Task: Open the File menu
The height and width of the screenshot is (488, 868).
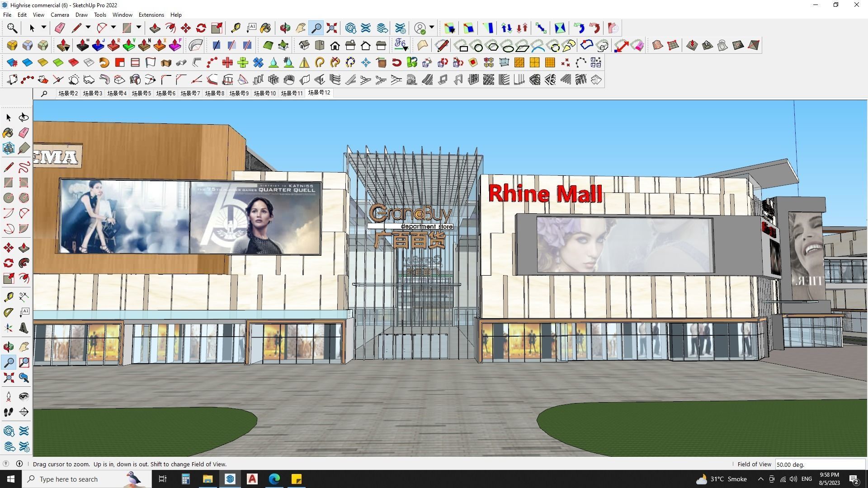Action: pos(7,15)
